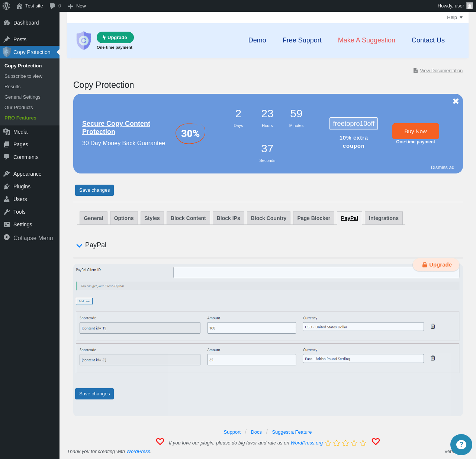Screen dimensions: 476x459
Task: Close the promo banner with the X icon
Action: coord(456,101)
